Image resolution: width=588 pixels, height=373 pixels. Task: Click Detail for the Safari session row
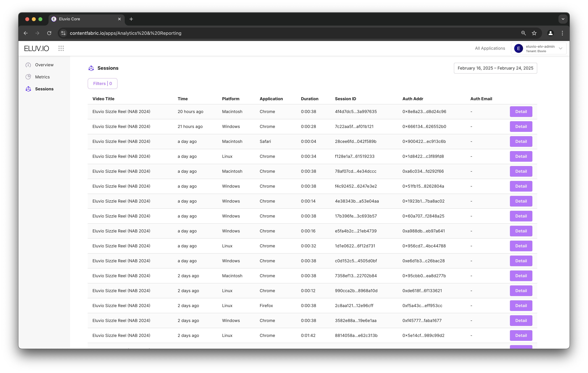coord(521,141)
